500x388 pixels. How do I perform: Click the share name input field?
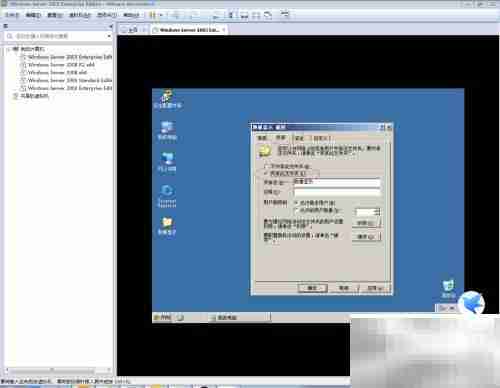point(337,182)
